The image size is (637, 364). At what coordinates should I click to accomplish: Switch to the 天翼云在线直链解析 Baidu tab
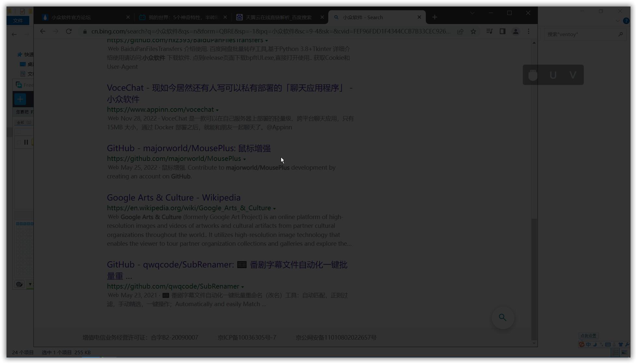tap(278, 18)
